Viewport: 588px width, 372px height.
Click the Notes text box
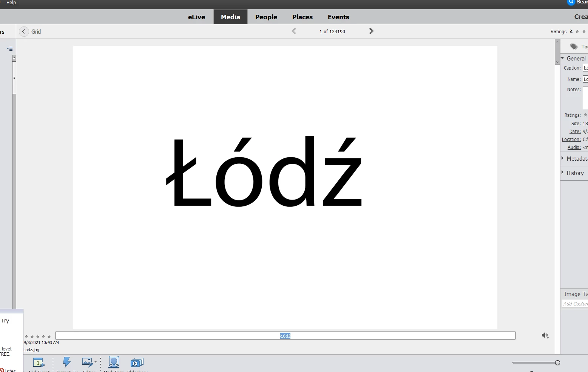585,98
